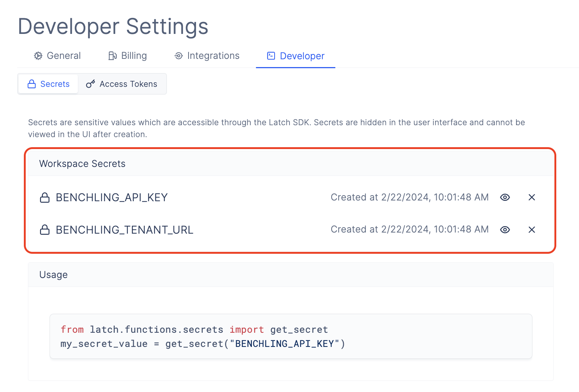579x392 pixels.
Task: Click the General gear icon
Action: point(38,56)
